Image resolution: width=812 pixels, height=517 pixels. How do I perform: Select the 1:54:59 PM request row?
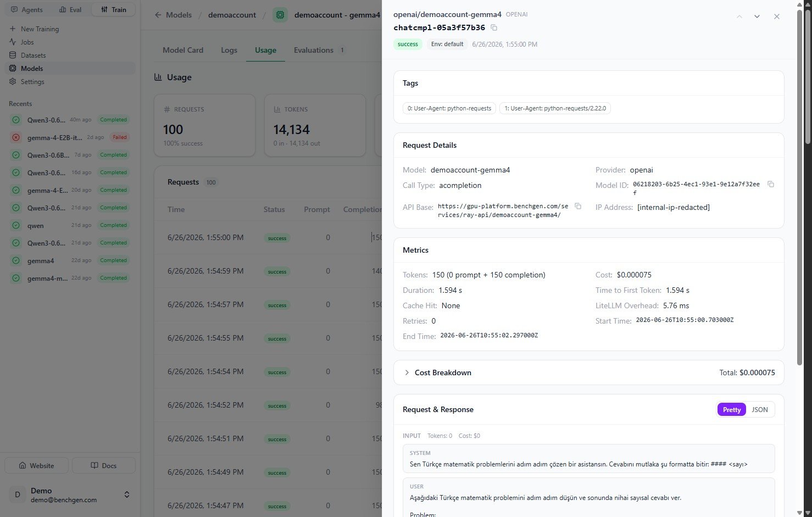[x=268, y=271]
